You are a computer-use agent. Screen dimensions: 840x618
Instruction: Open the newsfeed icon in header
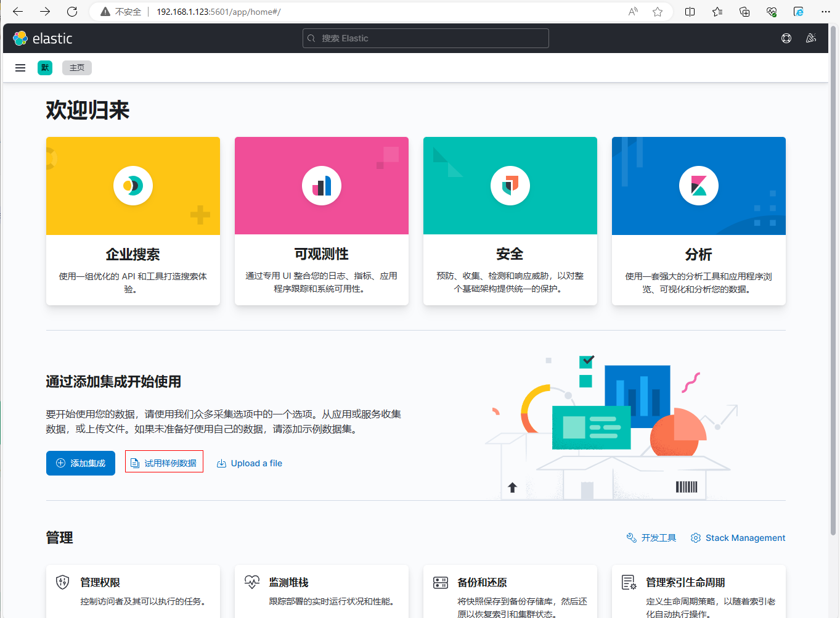pyautogui.click(x=811, y=38)
